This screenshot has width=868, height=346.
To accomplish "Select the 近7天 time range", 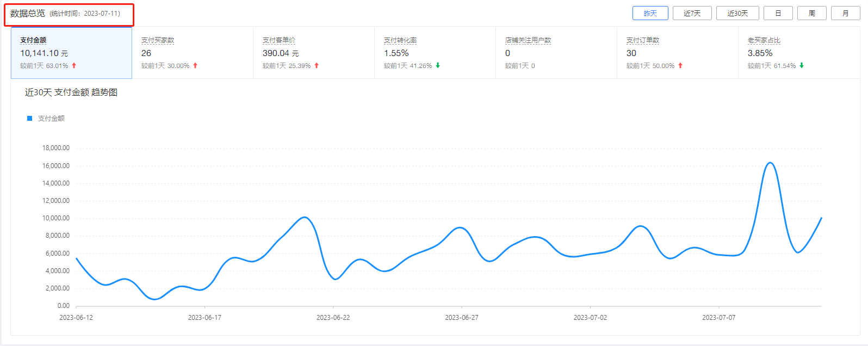I will click(x=692, y=13).
